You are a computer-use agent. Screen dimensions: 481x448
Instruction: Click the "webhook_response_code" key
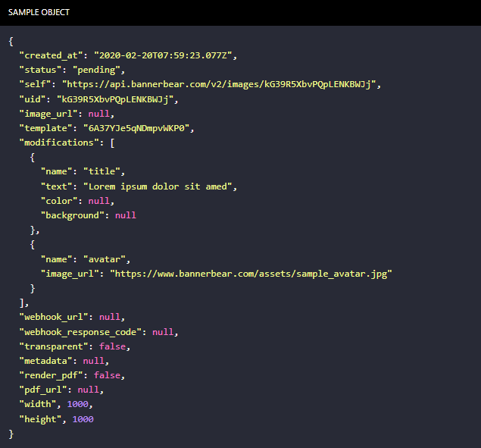coord(80,332)
